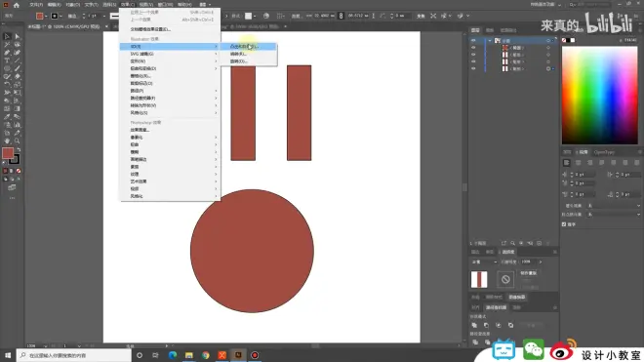Toggle visibility eye of top parent layer
Image resolution: width=644 pixels, height=362 pixels.
(x=473, y=41)
